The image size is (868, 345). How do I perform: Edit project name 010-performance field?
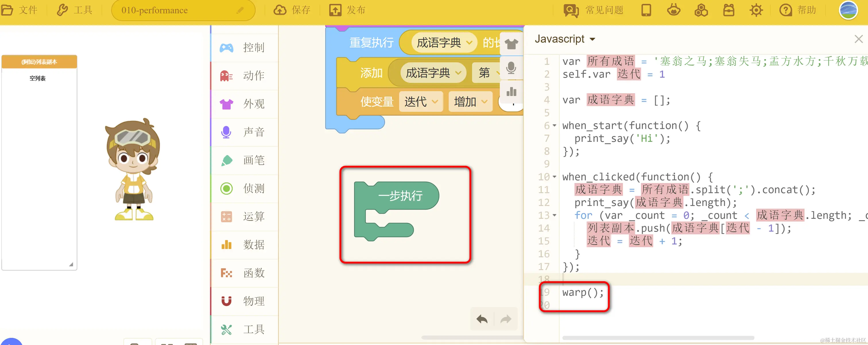tap(155, 10)
